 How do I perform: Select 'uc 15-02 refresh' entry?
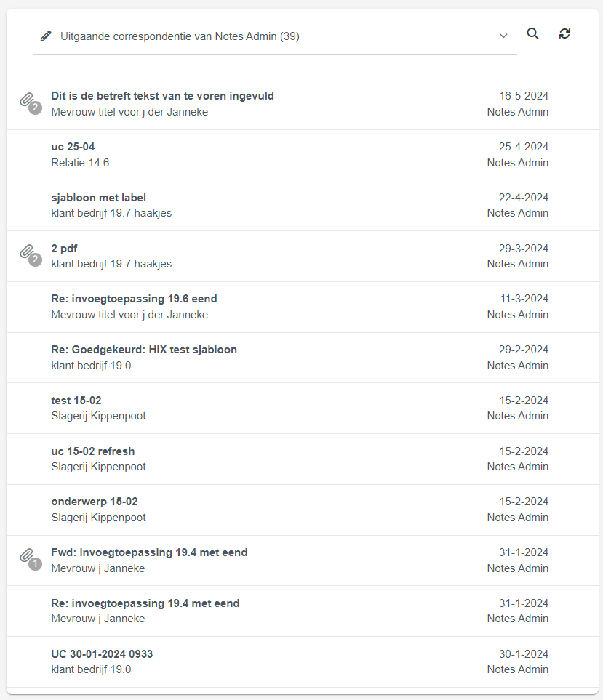[x=303, y=459]
